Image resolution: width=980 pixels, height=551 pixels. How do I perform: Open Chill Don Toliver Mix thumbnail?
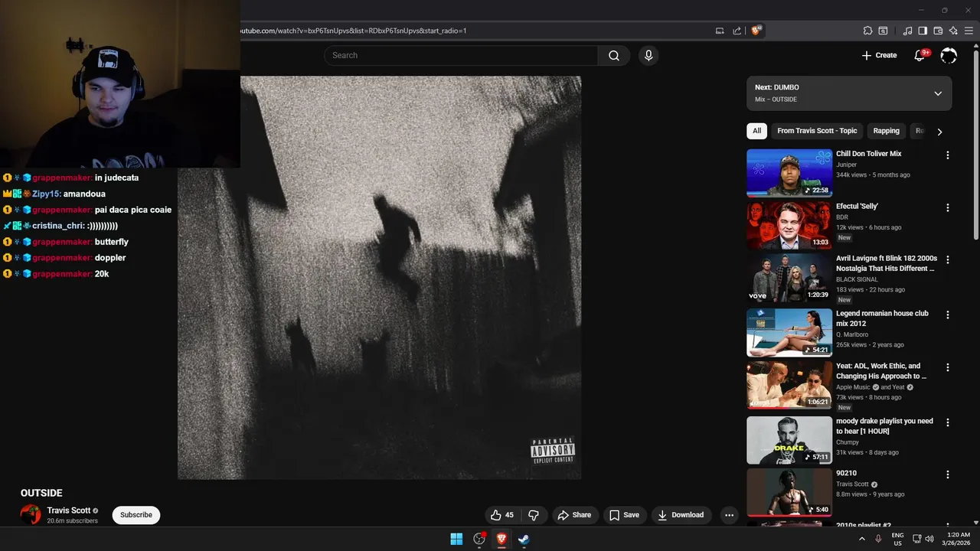coord(789,173)
